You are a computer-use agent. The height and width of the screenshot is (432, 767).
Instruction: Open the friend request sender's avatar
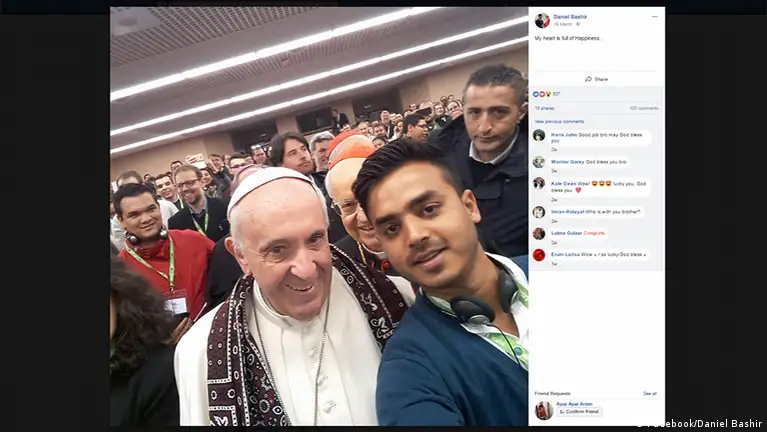coord(544,410)
